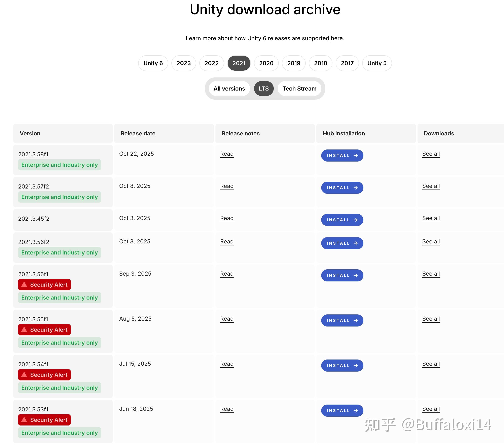Read release notes for 2021.3.58f1
Viewport: 504px width, 445px height.
pos(227,154)
